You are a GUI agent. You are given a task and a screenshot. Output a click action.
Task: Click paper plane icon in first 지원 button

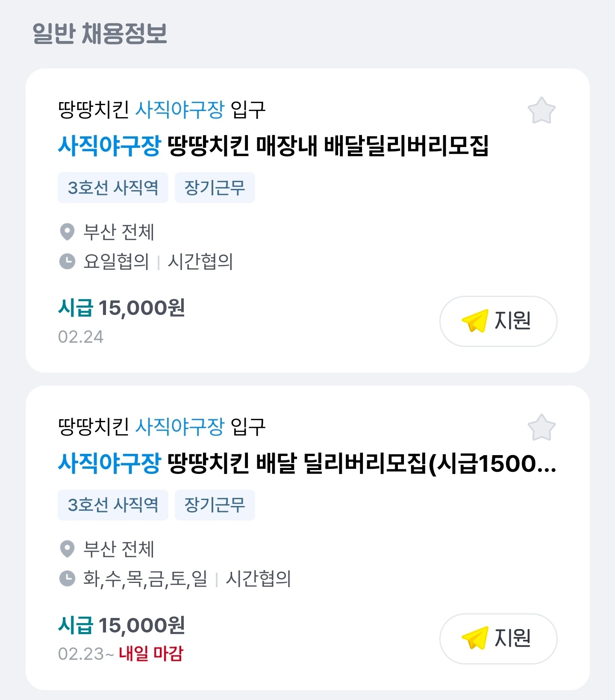474,321
